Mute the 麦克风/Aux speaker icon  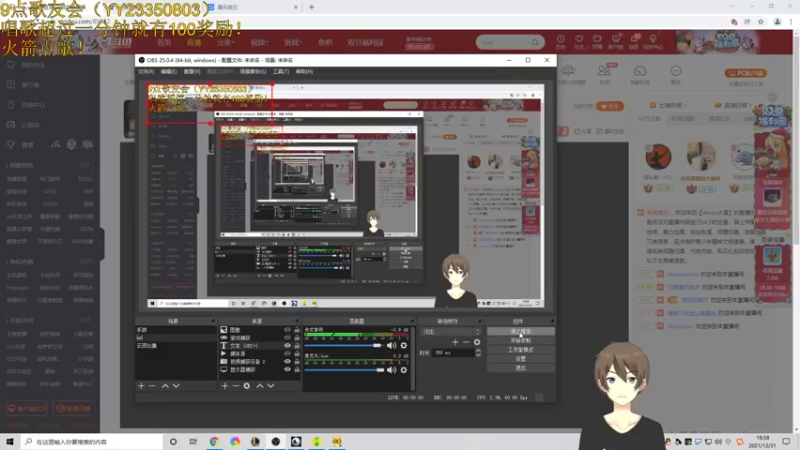391,370
